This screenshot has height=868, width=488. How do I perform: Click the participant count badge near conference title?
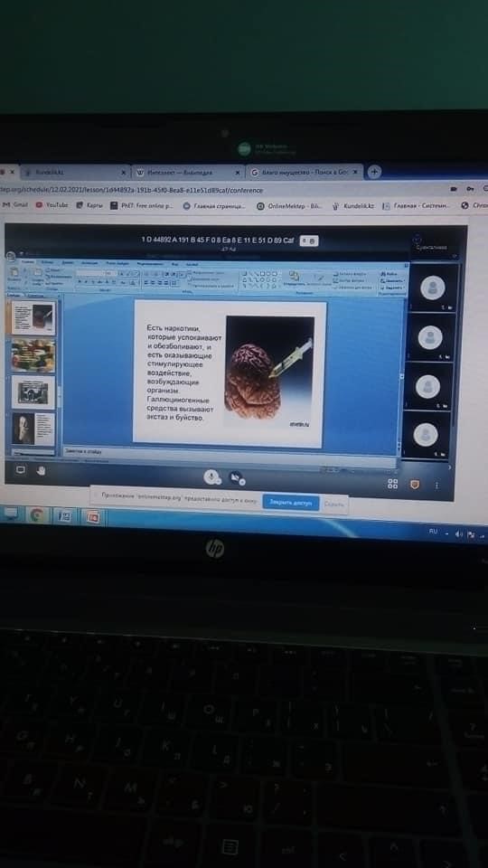click(309, 241)
